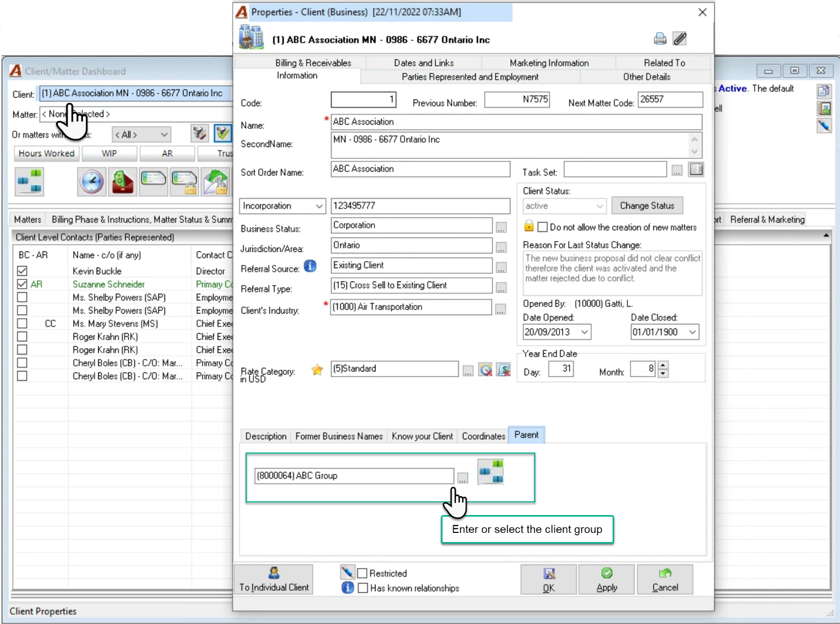Open the hierarchy icon in Client/Matter Dashboard
The image size is (840, 624).
pos(30,182)
